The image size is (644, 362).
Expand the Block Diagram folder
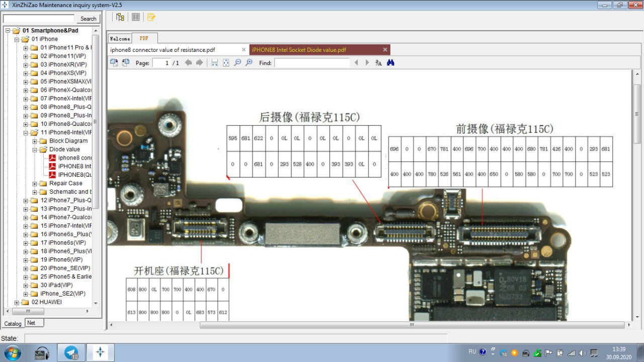[x=35, y=141]
